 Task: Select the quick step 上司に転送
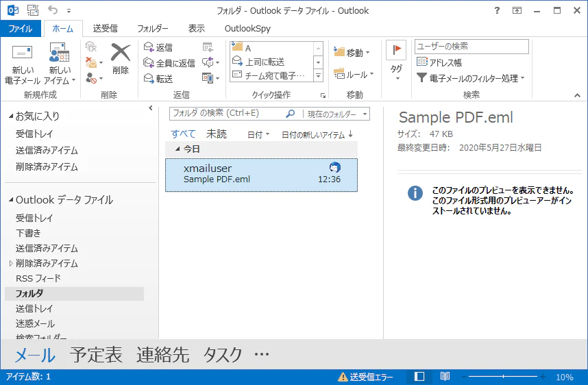coord(271,62)
